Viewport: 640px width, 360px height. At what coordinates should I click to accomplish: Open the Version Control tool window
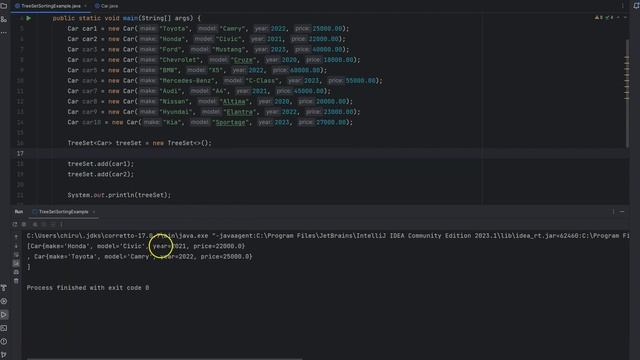(x=4, y=355)
